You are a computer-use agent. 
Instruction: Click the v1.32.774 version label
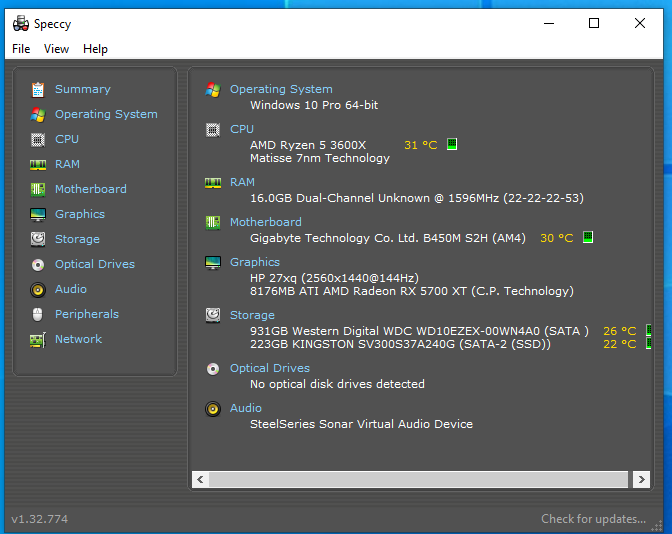(39, 519)
